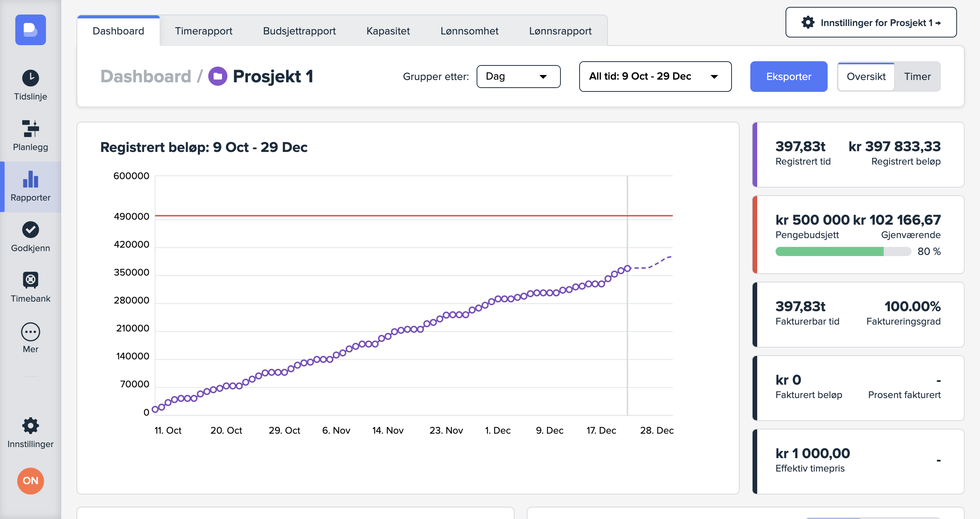This screenshot has height=519, width=980.
Task: Click the kr 1 000,00 Effektiv timepris value
Action: (x=813, y=453)
